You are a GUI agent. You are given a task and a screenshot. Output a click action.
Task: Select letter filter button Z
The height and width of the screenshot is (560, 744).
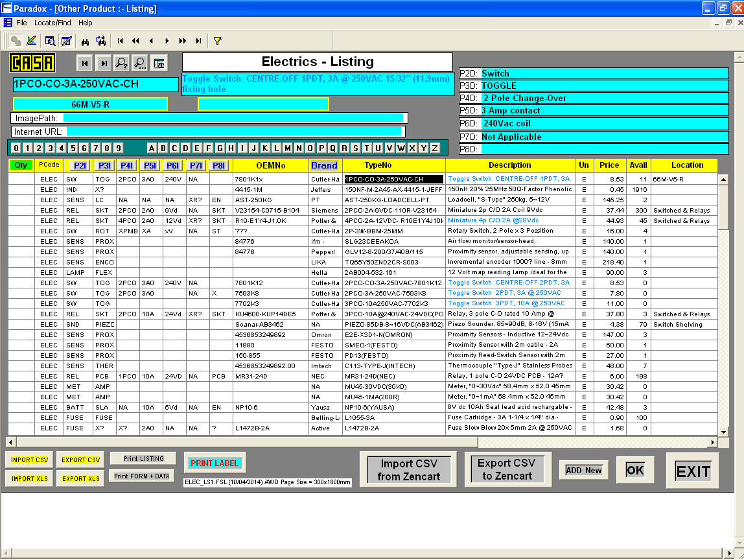(435, 148)
